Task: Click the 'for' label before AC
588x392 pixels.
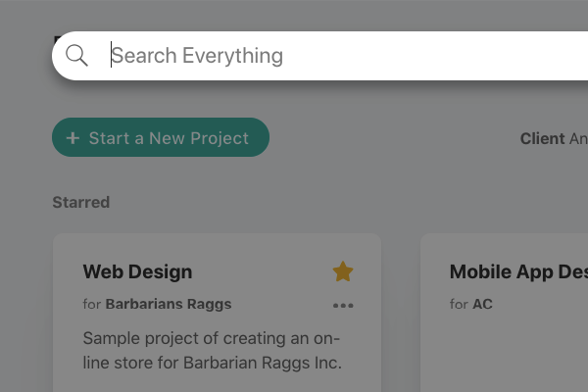Action: [x=459, y=304]
